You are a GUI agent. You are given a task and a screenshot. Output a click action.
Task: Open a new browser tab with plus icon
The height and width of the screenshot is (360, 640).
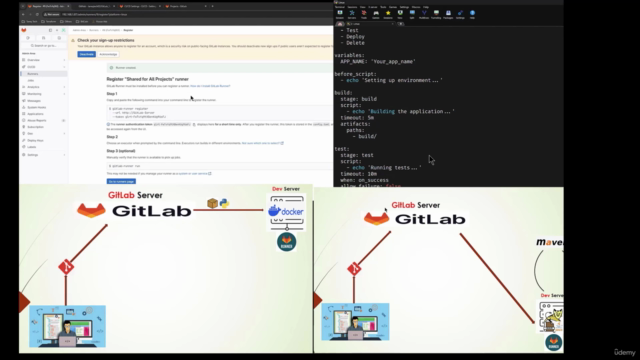[212, 6]
